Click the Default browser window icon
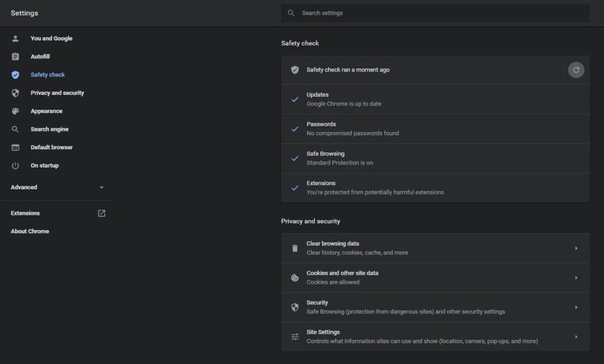This screenshot has width=604, height=364. (15, 147)
